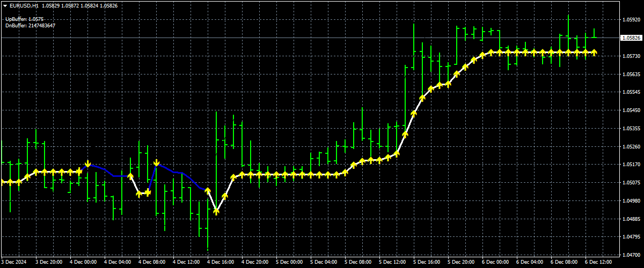The image size is (644, 268).
Task: Click the 1.05635 price axis label
Action: 631,74
